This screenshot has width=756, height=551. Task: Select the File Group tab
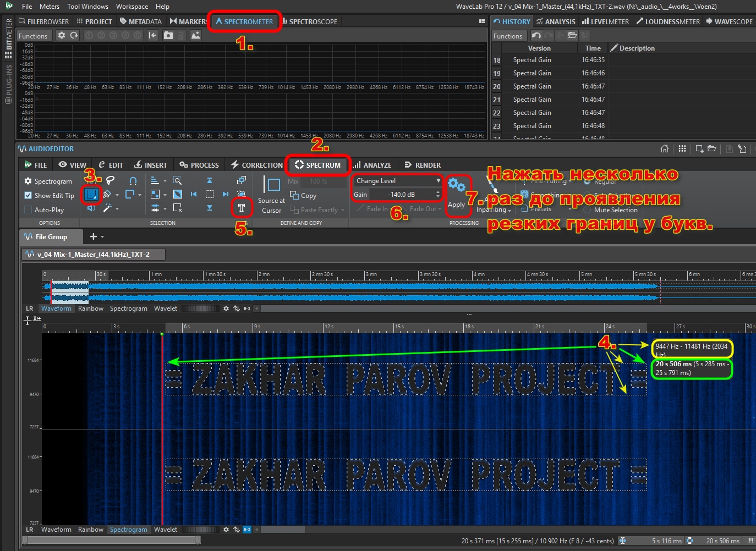click(x=51, y=236)
